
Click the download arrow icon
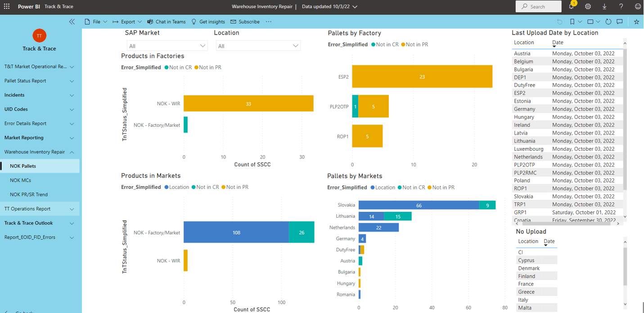tap(604, 7)
